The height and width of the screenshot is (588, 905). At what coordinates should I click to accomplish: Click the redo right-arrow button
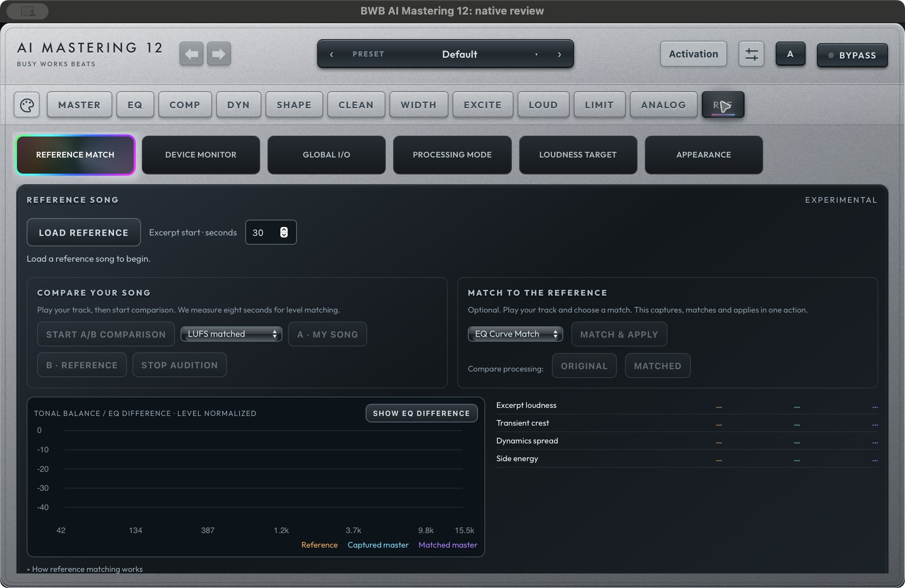[x=219, y=54]
